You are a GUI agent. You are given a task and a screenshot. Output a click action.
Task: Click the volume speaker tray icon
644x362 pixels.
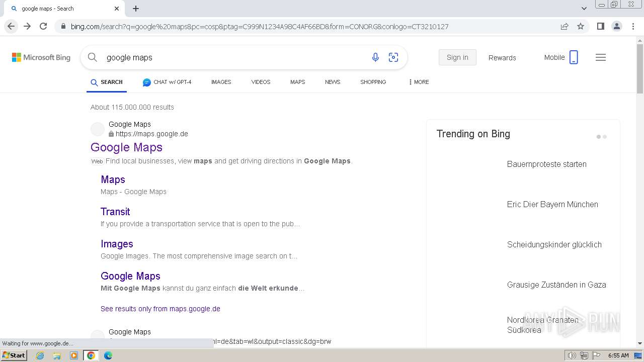click(x=572, y=355)
